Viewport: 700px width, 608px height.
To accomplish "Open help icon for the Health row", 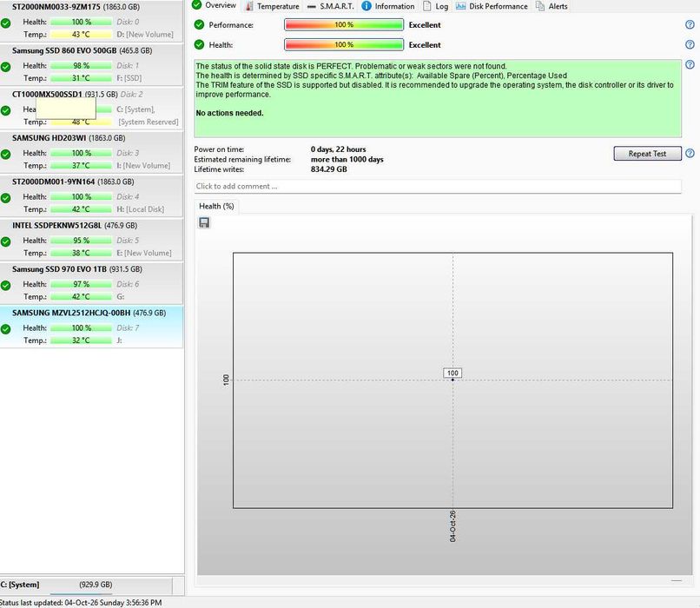I will [x=690, y=44].
